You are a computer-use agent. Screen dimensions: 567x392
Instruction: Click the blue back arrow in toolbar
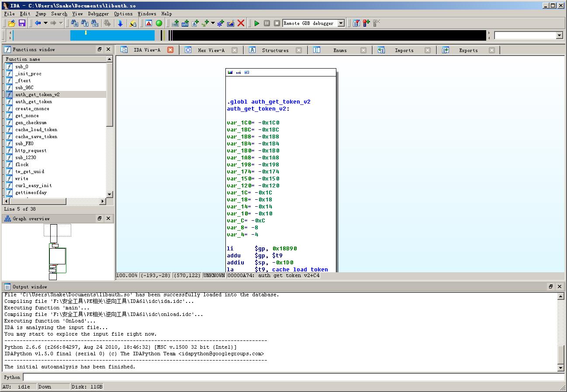[x=38, y=23]
